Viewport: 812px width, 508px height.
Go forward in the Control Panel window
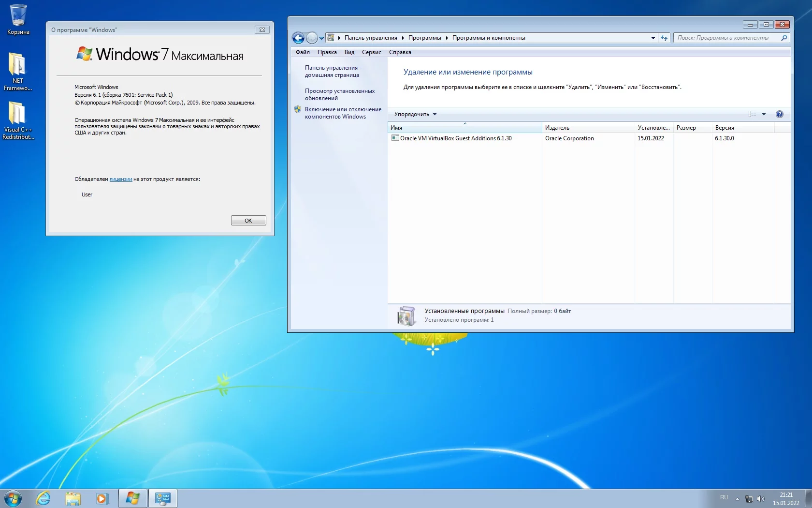(312, 38)
